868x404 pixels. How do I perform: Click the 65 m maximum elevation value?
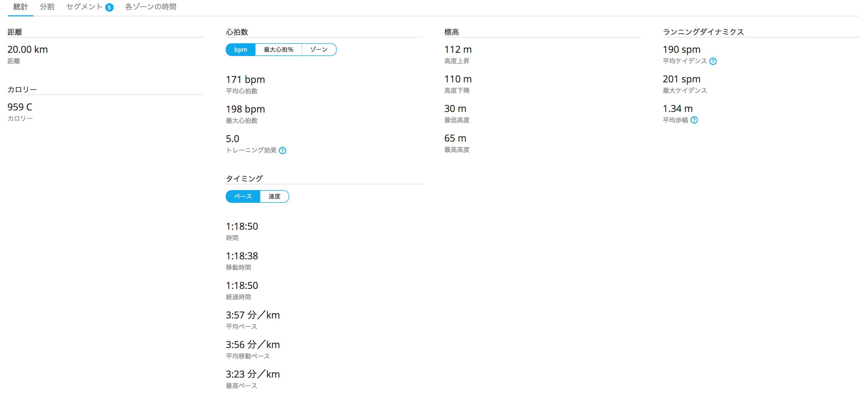455,138
